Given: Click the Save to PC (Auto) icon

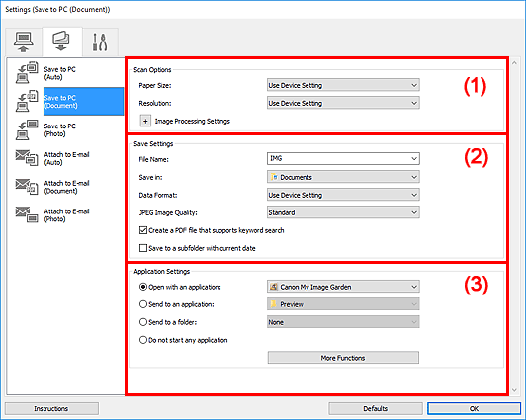Looking at the screenshot, I should coord(27,72).
